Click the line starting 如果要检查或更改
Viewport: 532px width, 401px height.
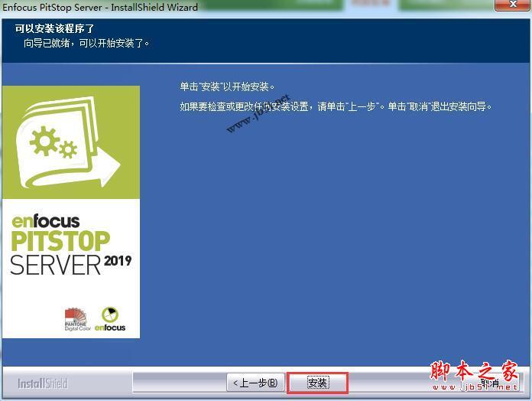click(336, 106)
